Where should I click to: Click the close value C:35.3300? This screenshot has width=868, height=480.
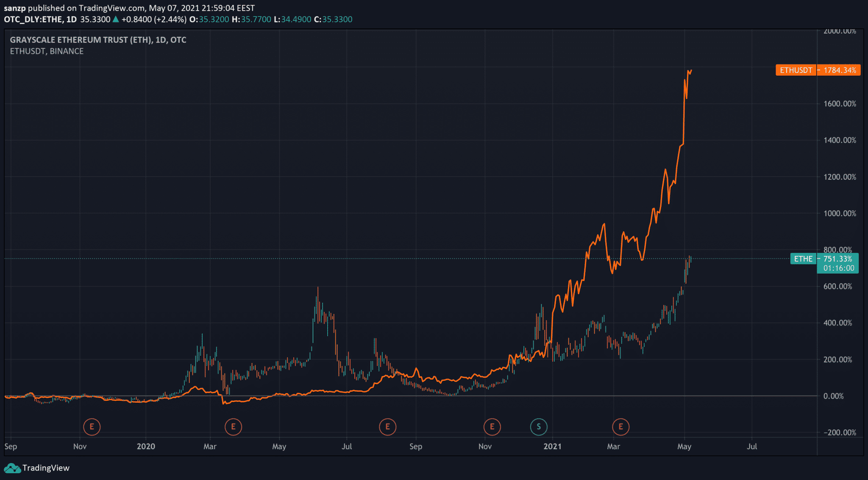(333, 19)
